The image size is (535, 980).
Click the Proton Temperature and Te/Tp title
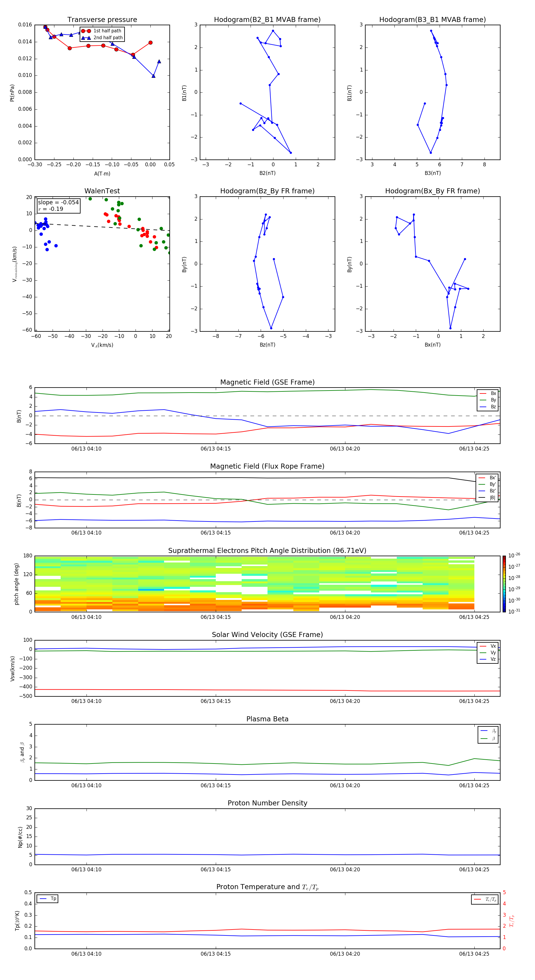point(267,887)
